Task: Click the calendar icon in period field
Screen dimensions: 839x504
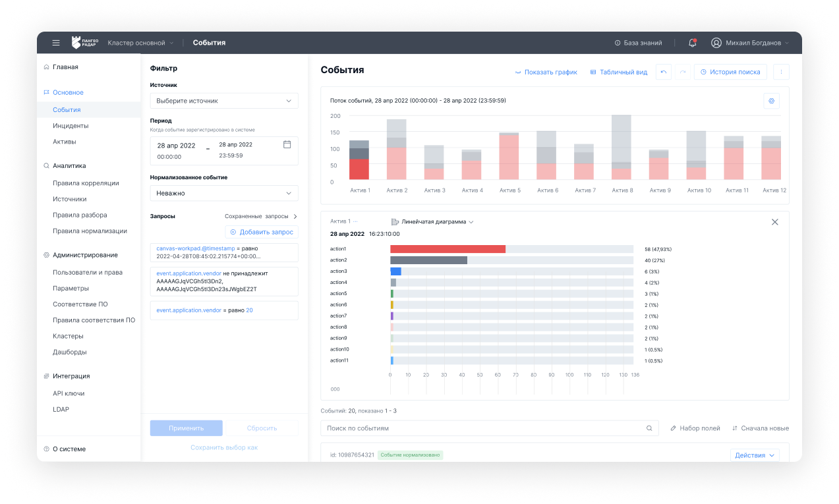Action: (287, 144)
